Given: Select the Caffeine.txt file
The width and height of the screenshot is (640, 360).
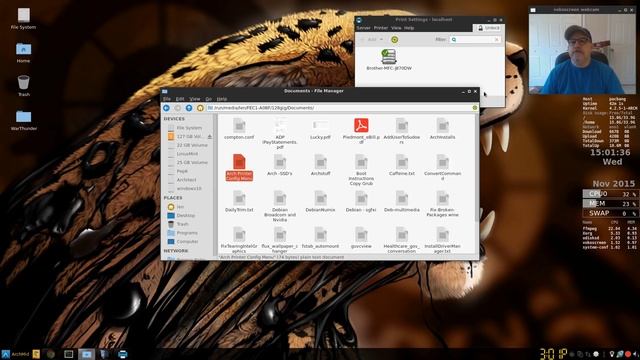Looking at the screenshot, I should pos(402,165).
